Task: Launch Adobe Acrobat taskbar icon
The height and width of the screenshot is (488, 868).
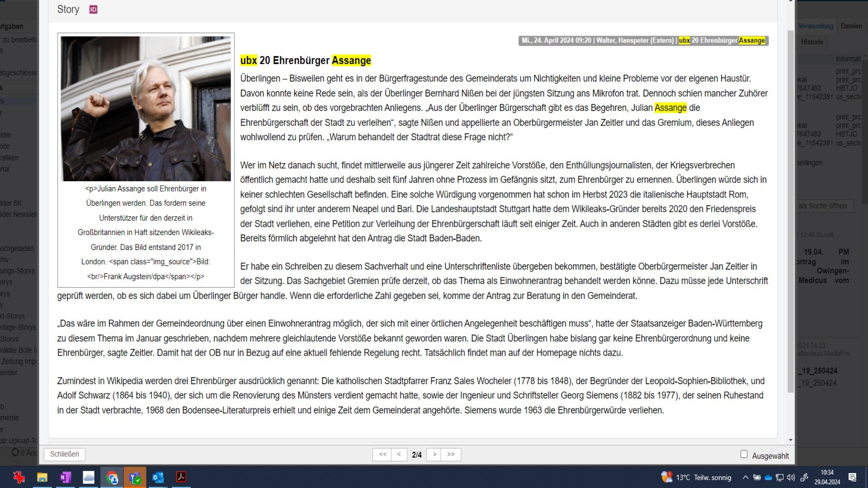Action: 181,477
